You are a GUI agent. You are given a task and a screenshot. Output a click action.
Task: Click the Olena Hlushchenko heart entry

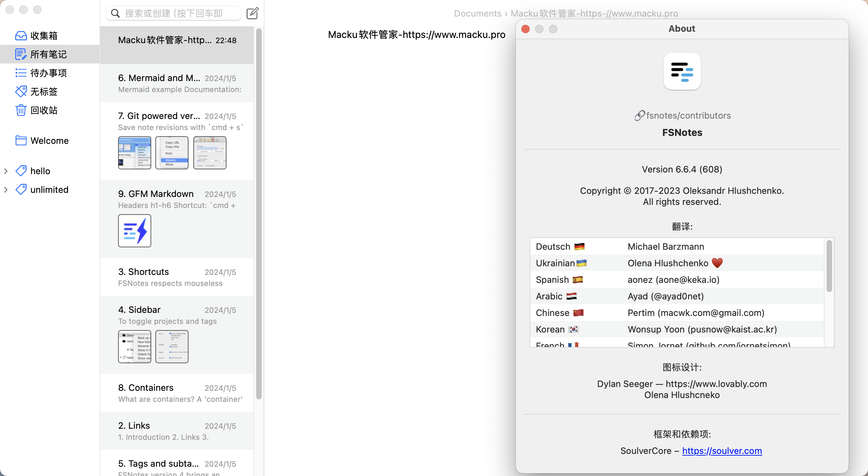pos(675,263)
